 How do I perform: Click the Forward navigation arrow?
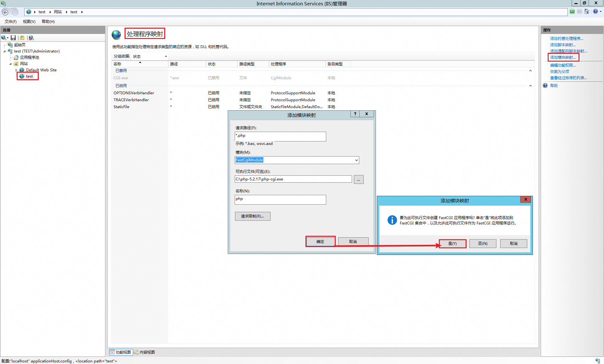tap(15, 12)
